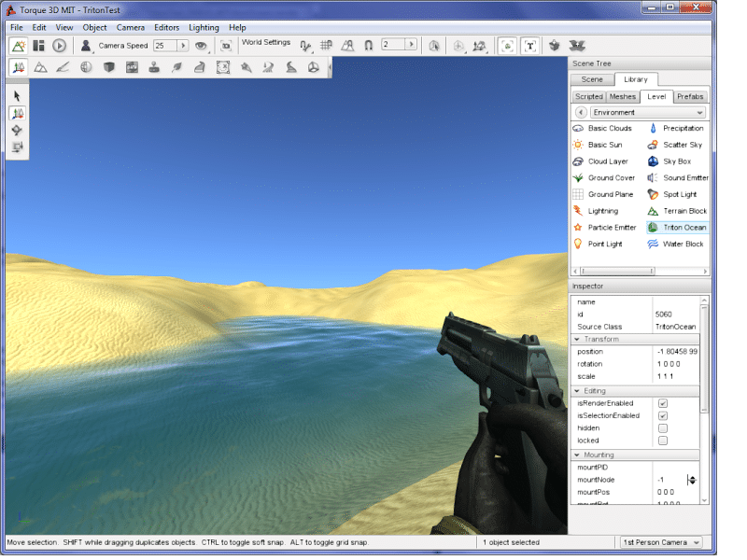Click the position value field
The height and width of the screenshot is (560, 747).
pyautogui.click(x=676, y=352)
